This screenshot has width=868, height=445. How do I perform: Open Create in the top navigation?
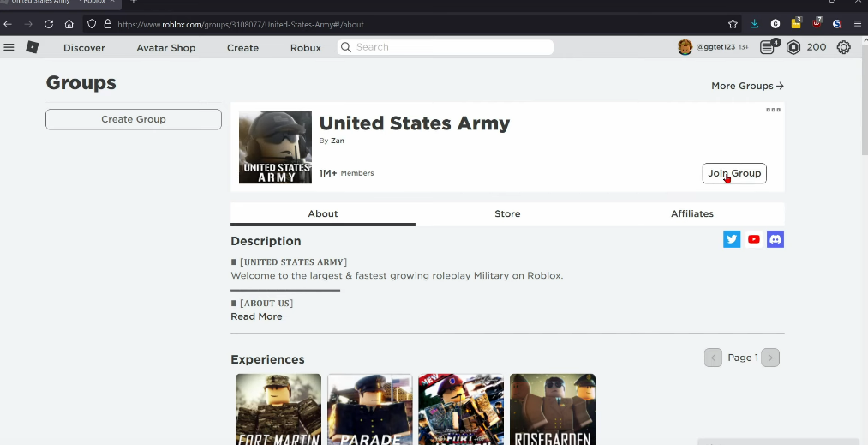[x=242, y=48]
